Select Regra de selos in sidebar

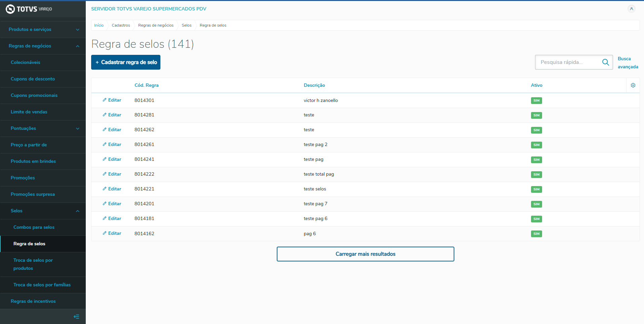coord(43,244)
